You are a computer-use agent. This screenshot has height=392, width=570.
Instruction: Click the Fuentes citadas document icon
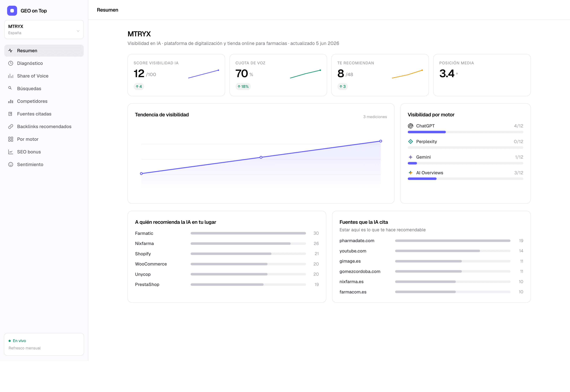pos(10,114)
